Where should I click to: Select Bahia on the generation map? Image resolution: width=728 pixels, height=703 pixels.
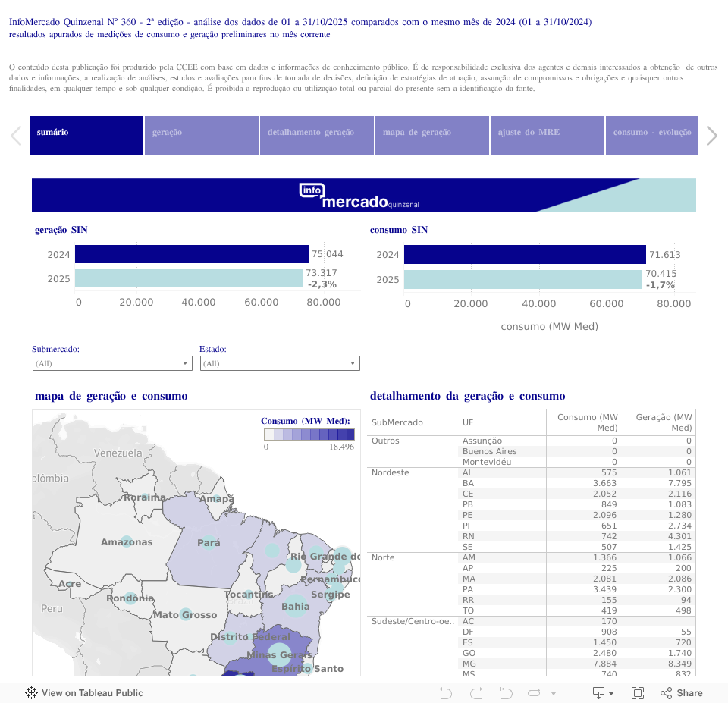pos(295,607)
